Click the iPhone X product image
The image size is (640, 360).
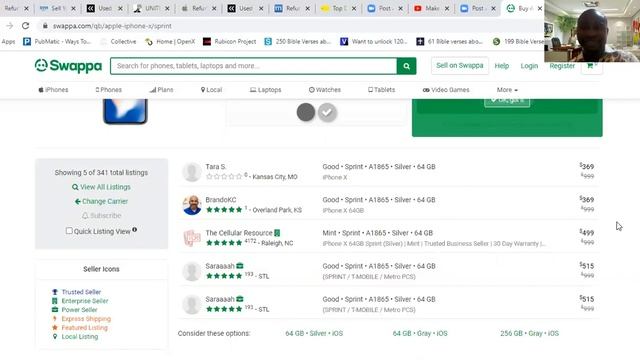click(125, 111)
